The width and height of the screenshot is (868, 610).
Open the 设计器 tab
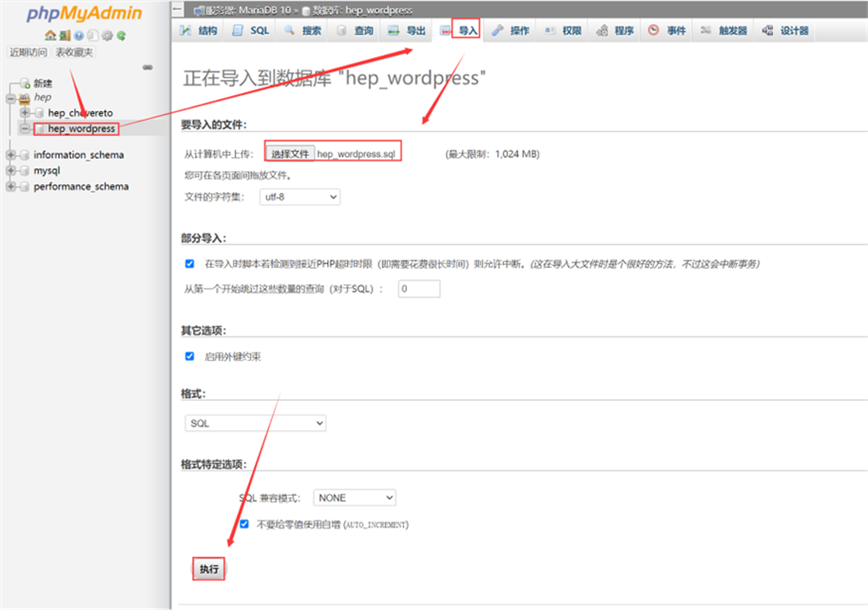point(786,30)
